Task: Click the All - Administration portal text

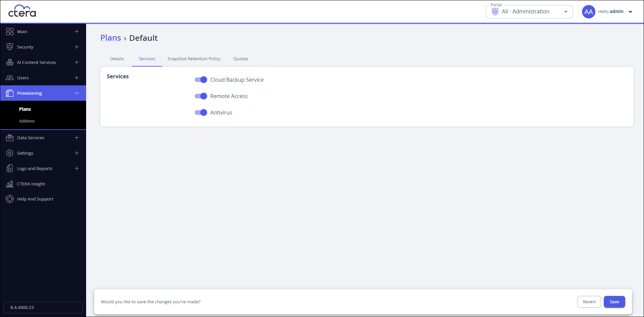Action: [525, 11]
